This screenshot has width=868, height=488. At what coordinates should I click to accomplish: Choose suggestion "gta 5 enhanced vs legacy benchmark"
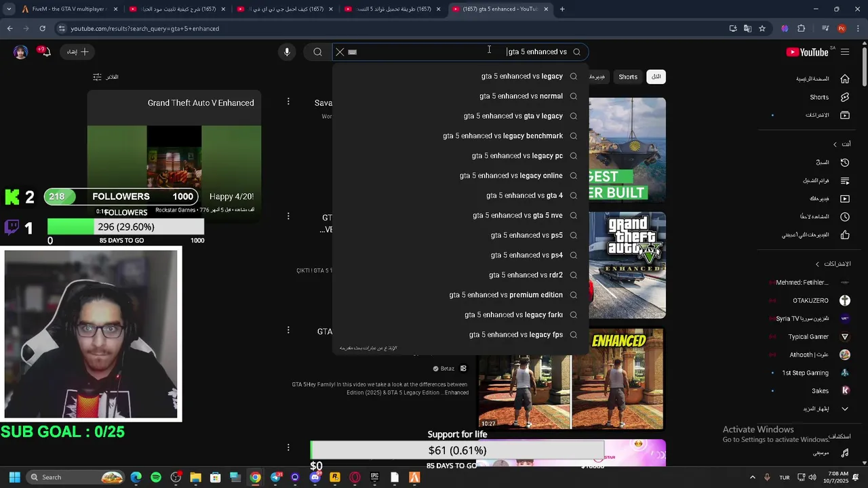click(460, 136)
